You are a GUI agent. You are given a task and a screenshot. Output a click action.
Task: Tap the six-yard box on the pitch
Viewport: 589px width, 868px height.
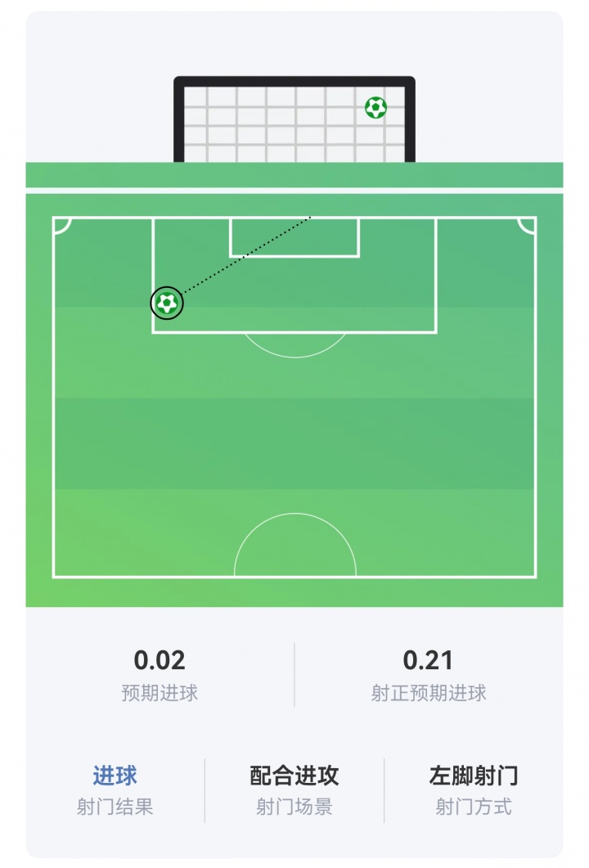294,237
